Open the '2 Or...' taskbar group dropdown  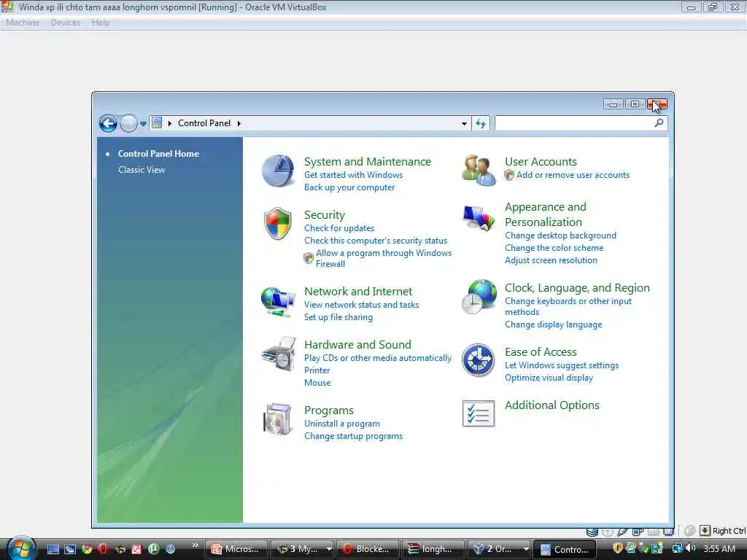pos(526,549)
